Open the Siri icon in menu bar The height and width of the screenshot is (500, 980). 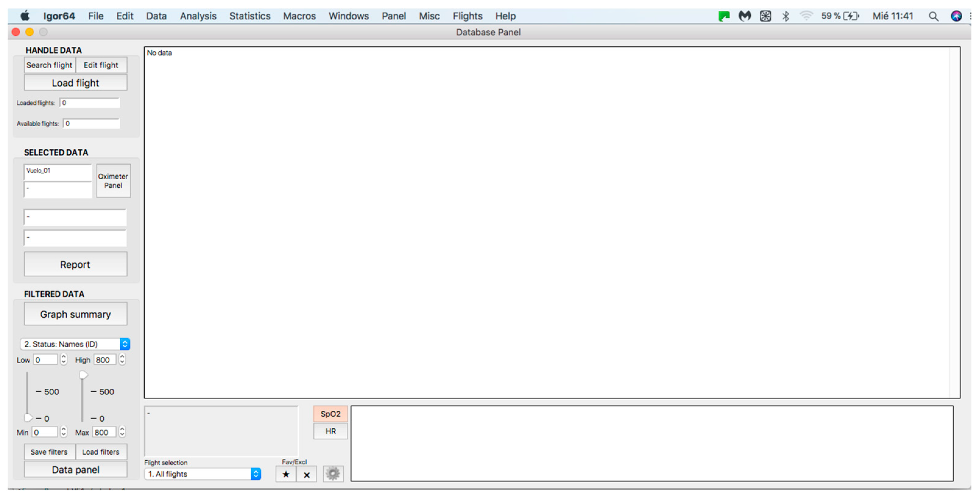(x=956, y=16)
